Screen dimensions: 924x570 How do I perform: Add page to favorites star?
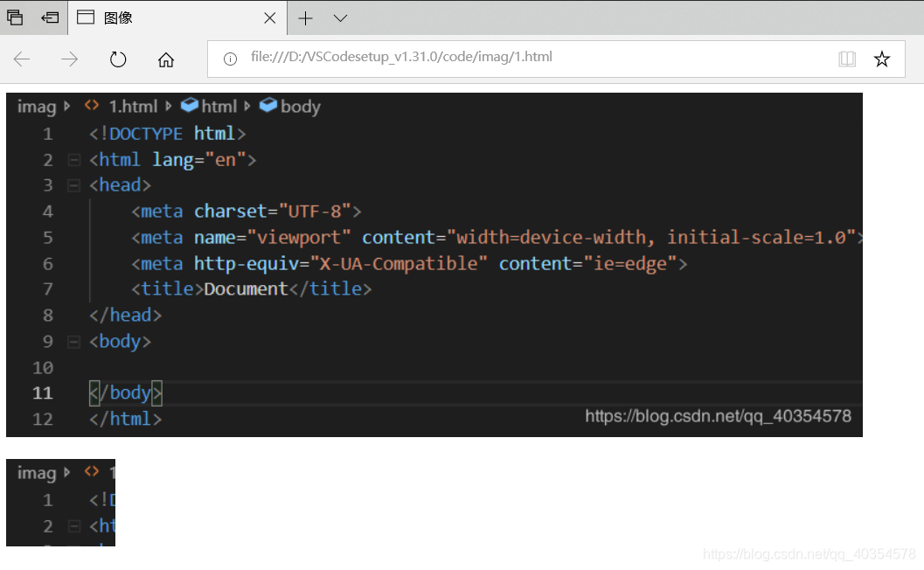(x=881, y=59)
